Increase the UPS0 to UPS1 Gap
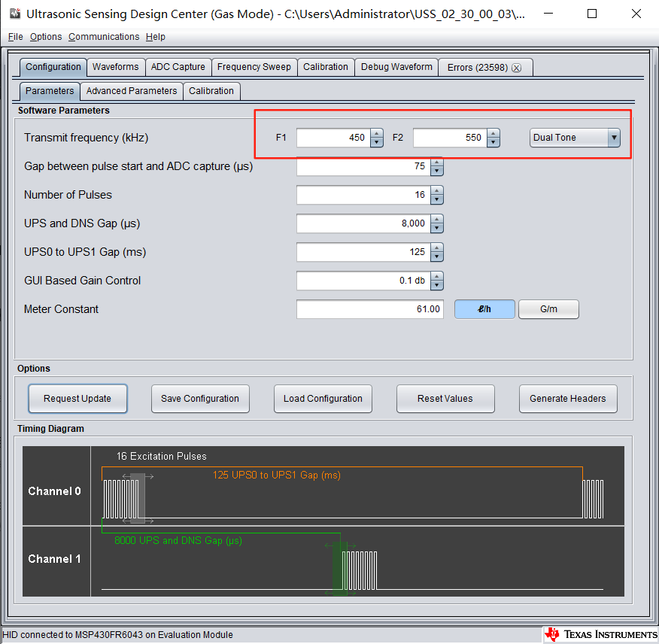Screen dimensions: 659x644 [437, 248]
